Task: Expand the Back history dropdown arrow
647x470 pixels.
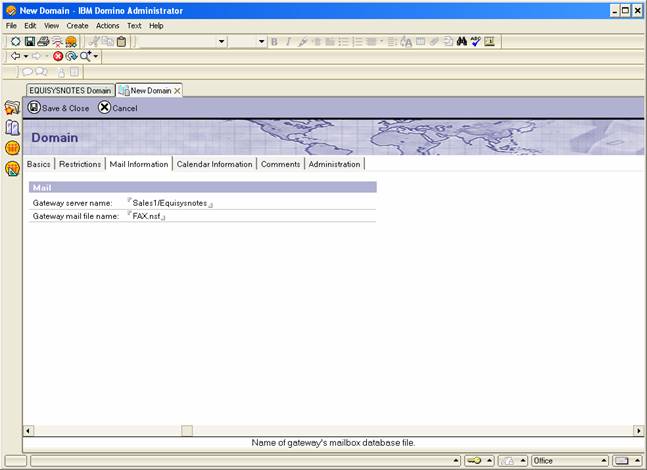Action: tap(26, 56)
